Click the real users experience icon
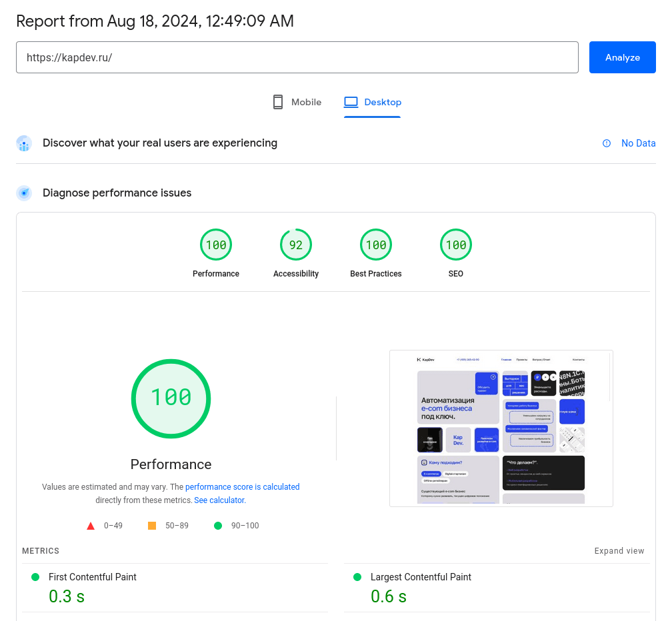 tap(24, 143)
